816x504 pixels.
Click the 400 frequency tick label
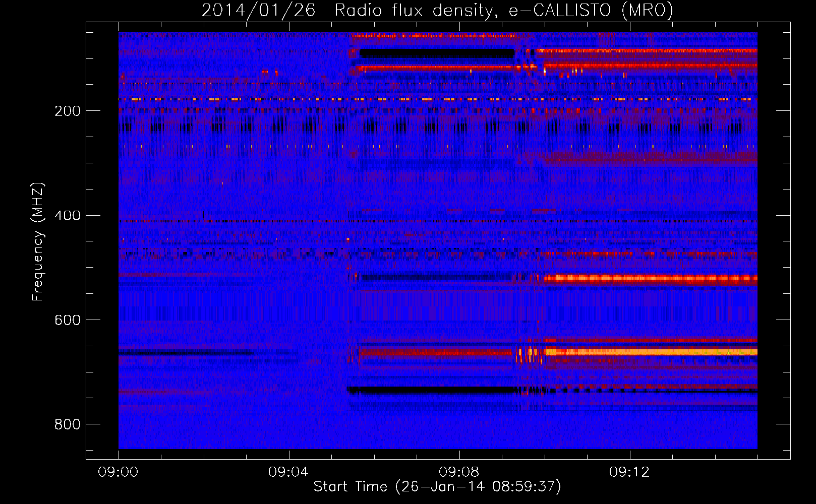[x=68, y=216]
